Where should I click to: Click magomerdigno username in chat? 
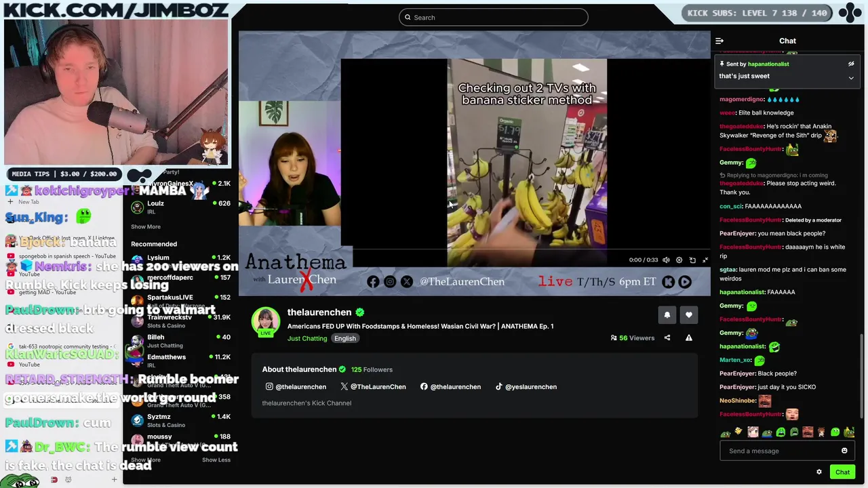(x=742, y=100)
